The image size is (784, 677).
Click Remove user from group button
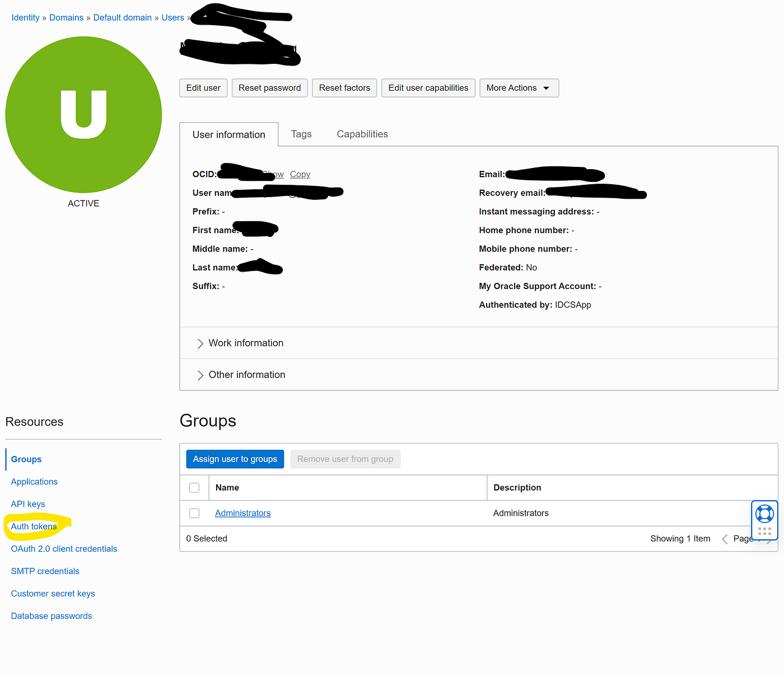345,459
